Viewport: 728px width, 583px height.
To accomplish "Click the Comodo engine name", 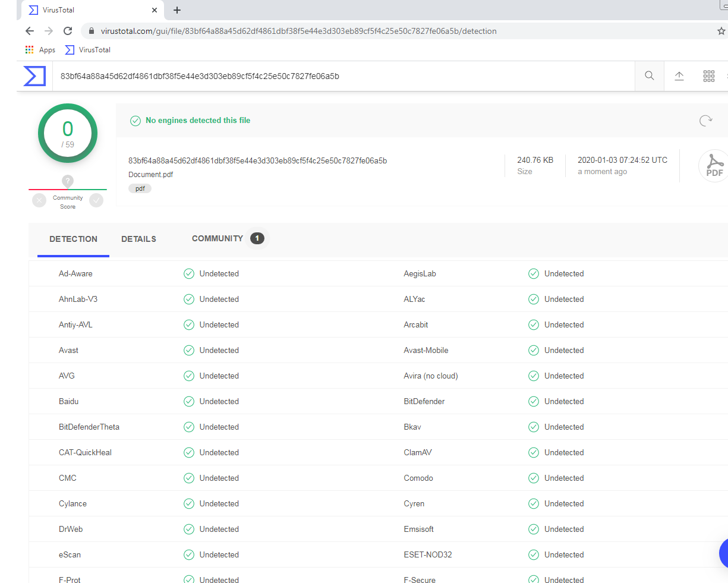I will [x=418, y=478].
